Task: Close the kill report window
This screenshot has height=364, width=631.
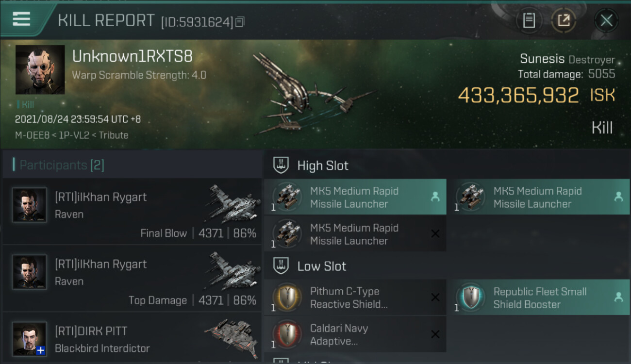Action: tap(606, 20)
